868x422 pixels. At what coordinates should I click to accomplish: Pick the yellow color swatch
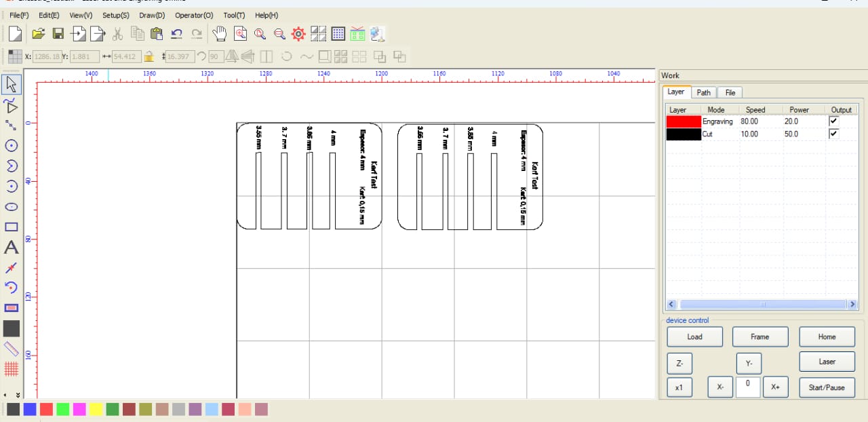coord(96,409)
